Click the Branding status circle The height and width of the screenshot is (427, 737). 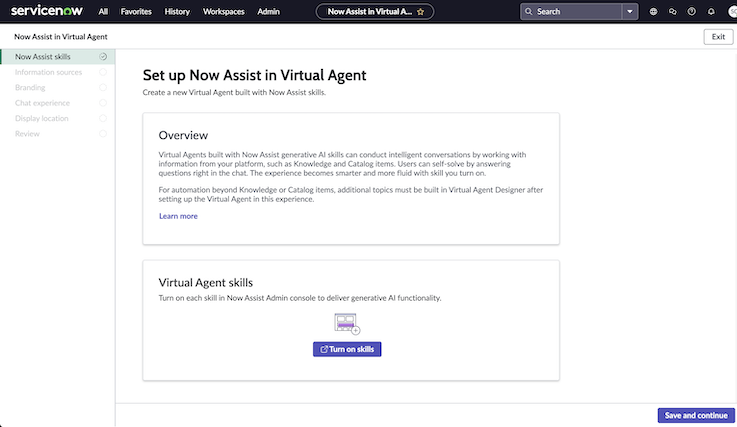(103, 87)
